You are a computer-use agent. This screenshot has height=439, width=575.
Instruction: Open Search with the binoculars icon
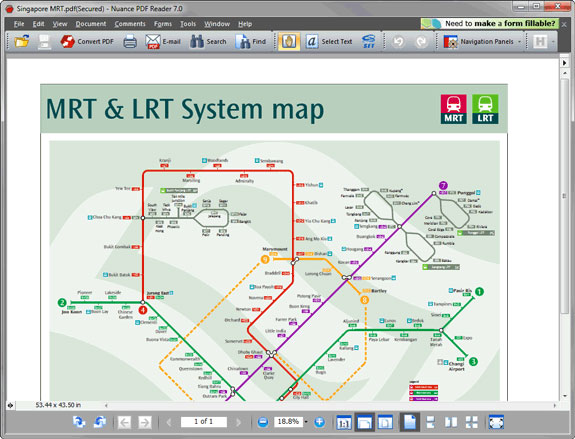(x=208, y=41)
